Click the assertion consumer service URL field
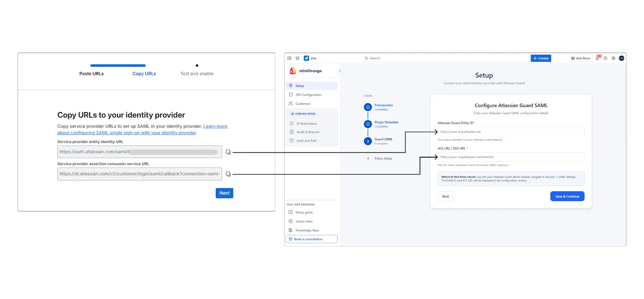 pos(140,174)
